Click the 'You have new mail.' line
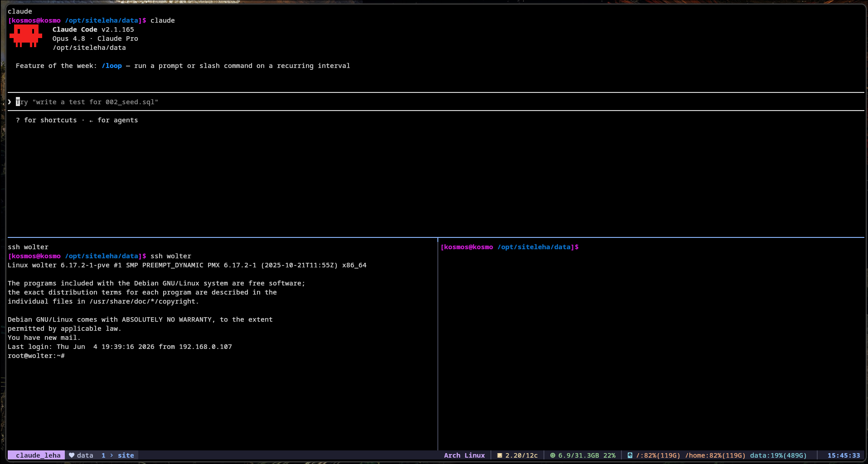 coord(44,338)
